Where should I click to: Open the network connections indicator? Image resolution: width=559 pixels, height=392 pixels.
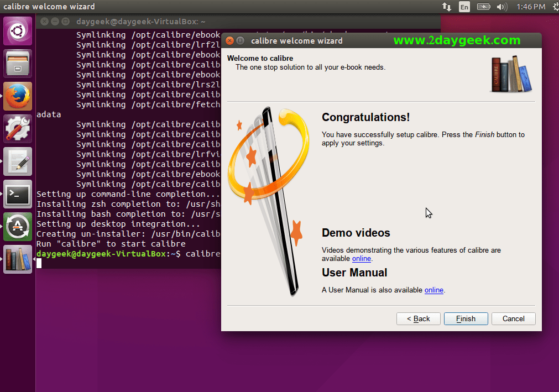pos(446,7)
